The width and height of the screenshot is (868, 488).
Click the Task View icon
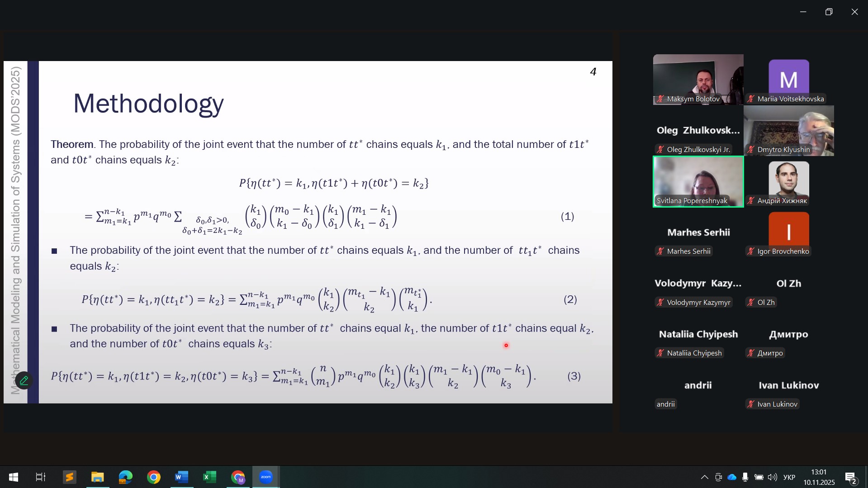41,477
